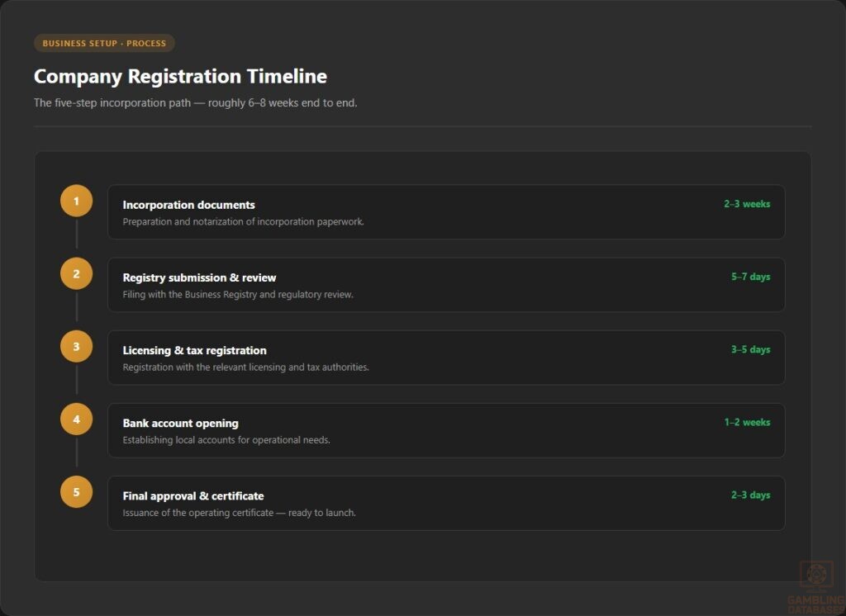Select the 'Licensing & tax registration' title

[194, 351]
